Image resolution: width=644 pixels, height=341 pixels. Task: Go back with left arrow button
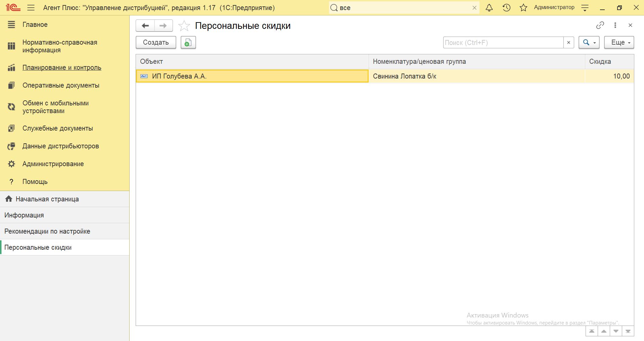pyautogui.click(x=145, y=26)
